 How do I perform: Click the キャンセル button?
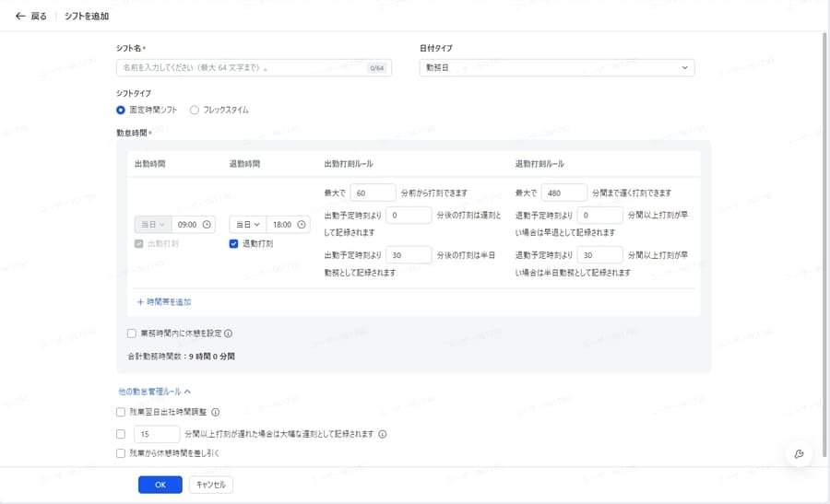(210, 485)
